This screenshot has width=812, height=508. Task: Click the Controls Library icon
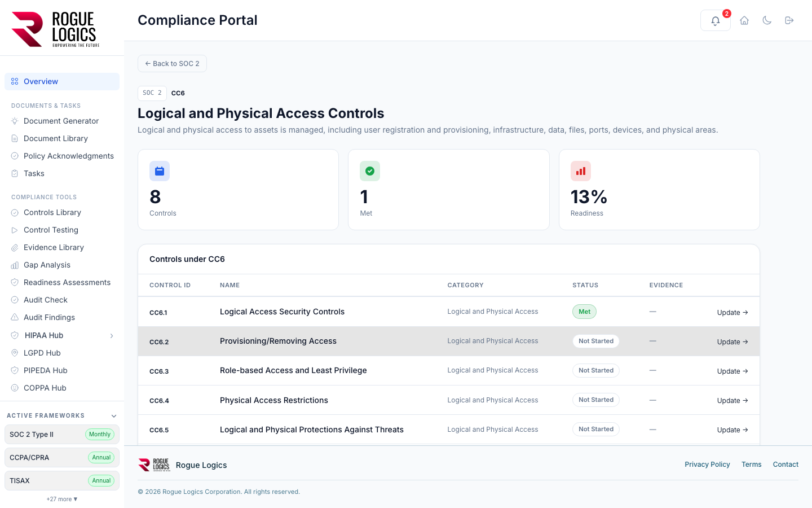(15, 212)
